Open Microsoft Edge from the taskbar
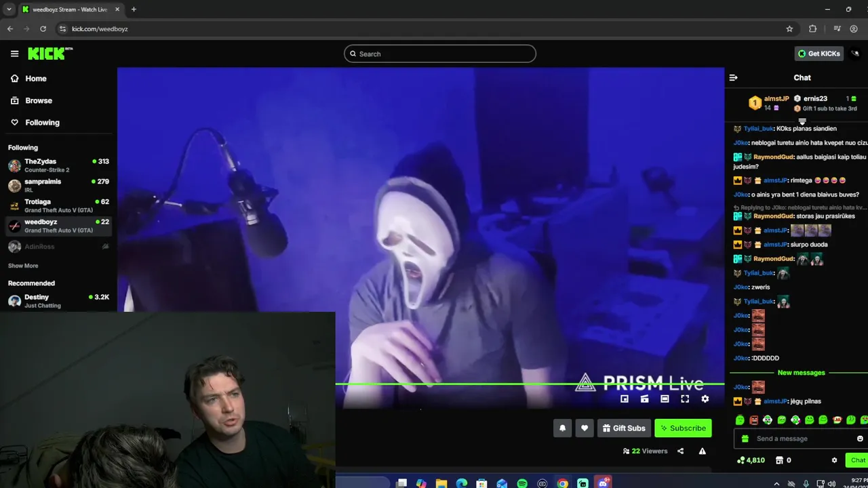Viewport: 868px width, 488px height. pyautogui.click(x=462, y=483)
